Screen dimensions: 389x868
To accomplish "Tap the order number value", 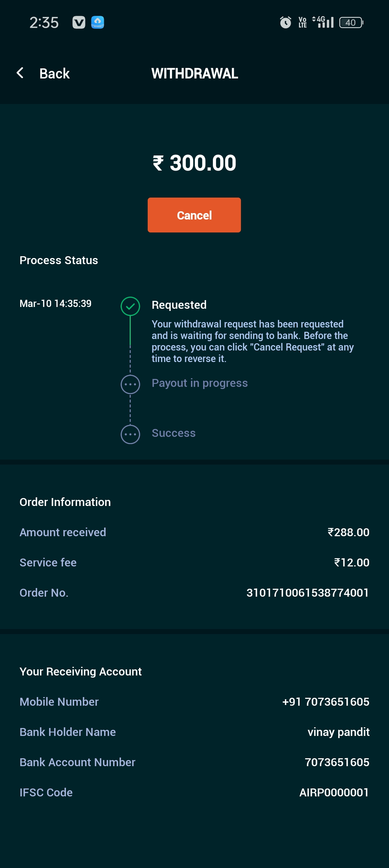I will point(308,593).
